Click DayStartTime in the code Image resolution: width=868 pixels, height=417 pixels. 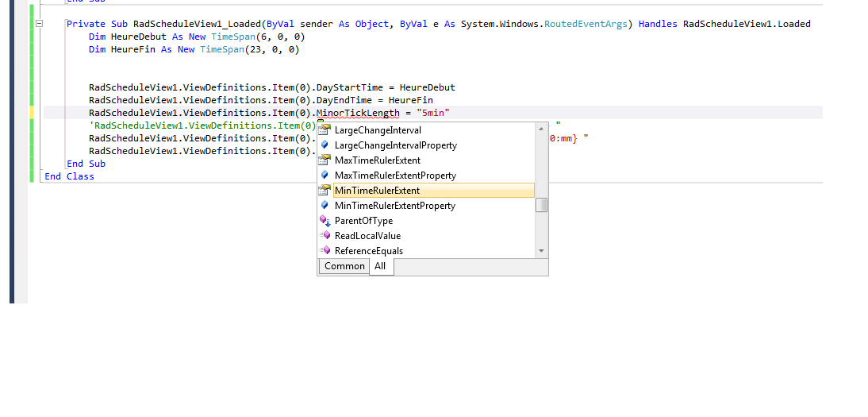[x=350, y=87]
